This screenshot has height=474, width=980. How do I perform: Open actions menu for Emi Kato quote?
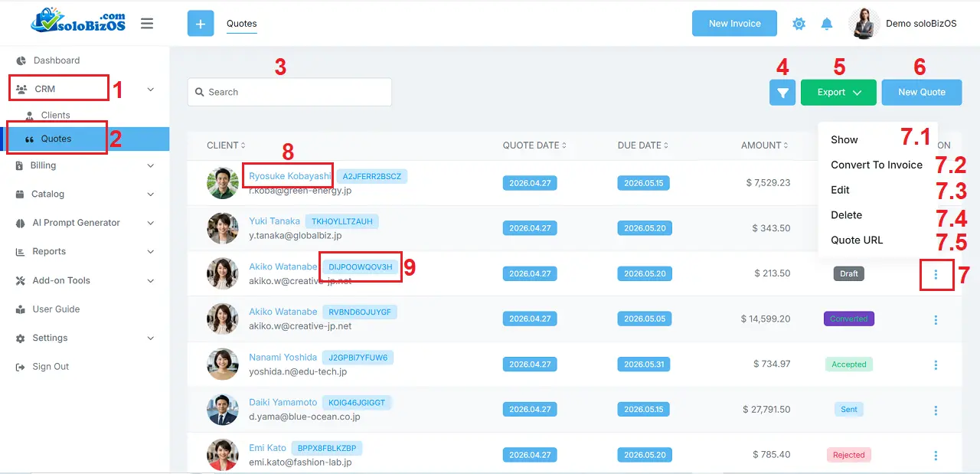(936, 456)
